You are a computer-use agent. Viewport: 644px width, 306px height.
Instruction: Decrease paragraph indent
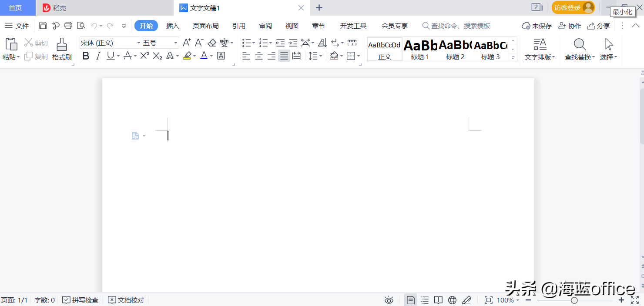[x=280, y=43]
